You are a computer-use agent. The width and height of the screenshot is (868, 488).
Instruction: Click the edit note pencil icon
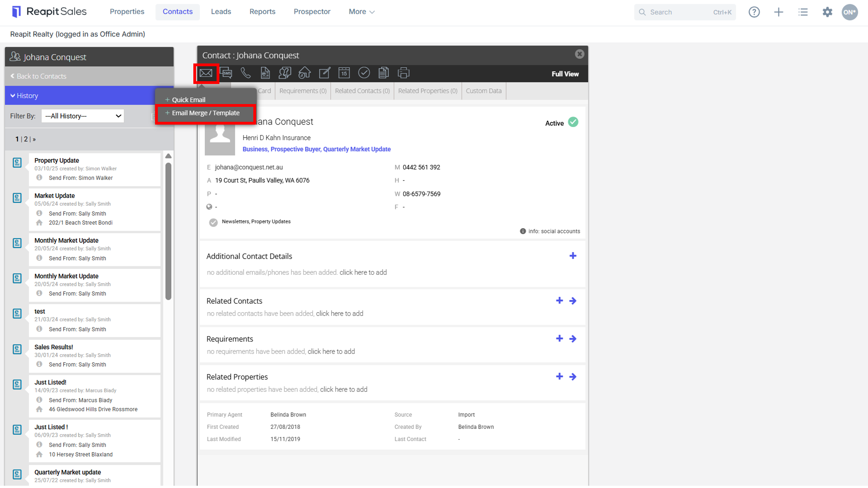click(324, 73)
